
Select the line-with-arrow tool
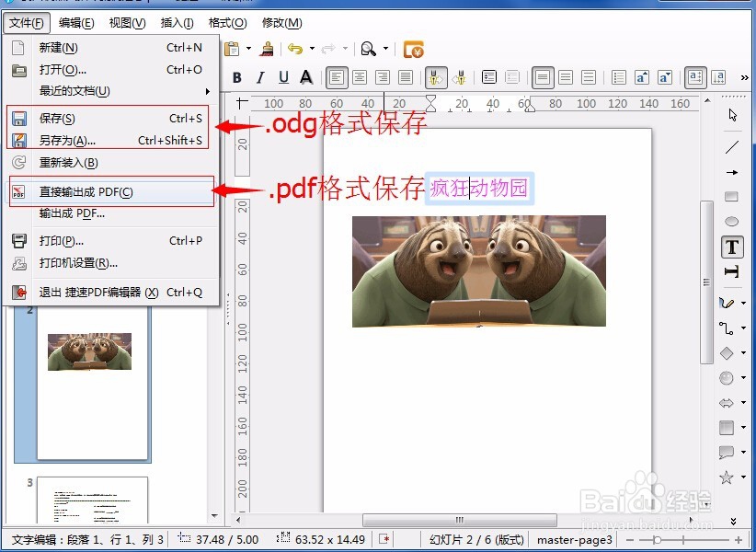coord(732,172)
